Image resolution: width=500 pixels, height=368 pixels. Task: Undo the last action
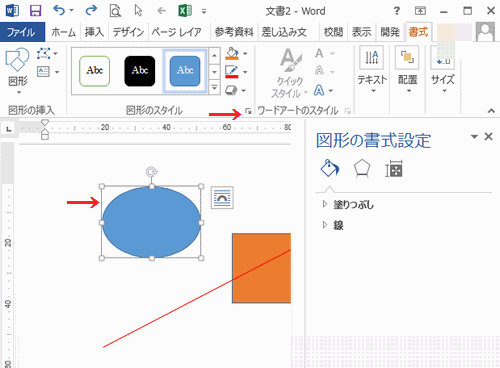[59, 11]
